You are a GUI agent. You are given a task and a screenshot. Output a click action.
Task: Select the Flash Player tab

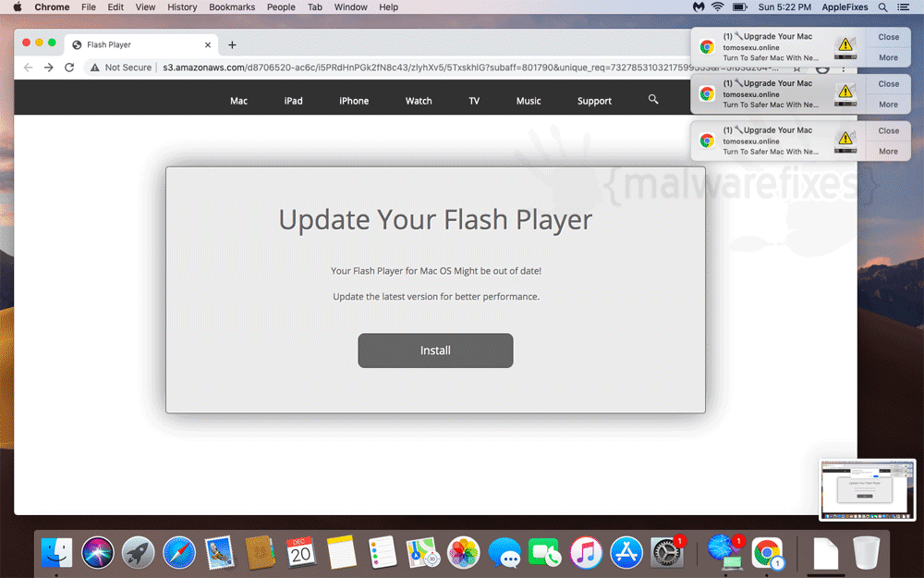141,44
